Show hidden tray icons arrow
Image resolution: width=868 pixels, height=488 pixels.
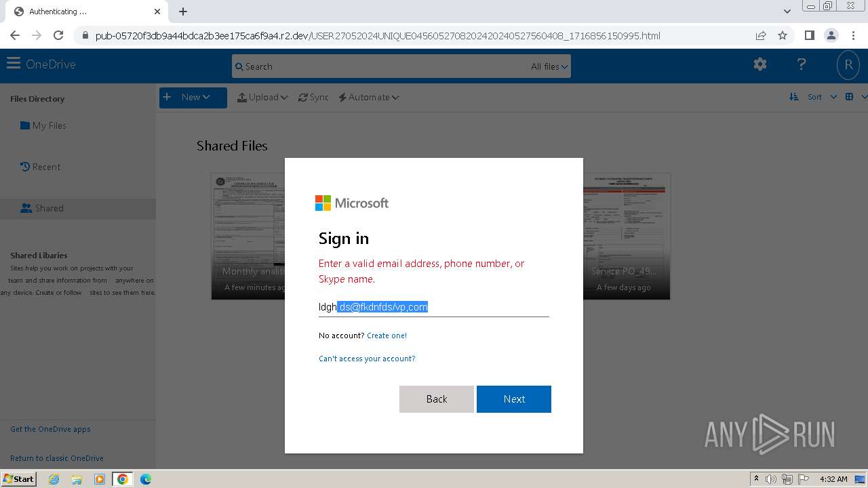[x=756, y=479]
